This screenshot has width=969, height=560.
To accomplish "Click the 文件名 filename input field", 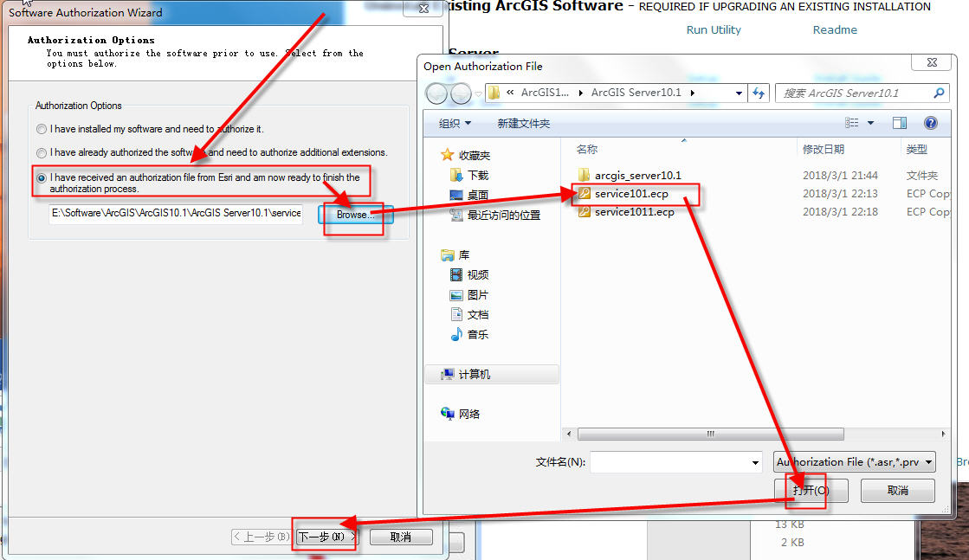I will 670,462.
